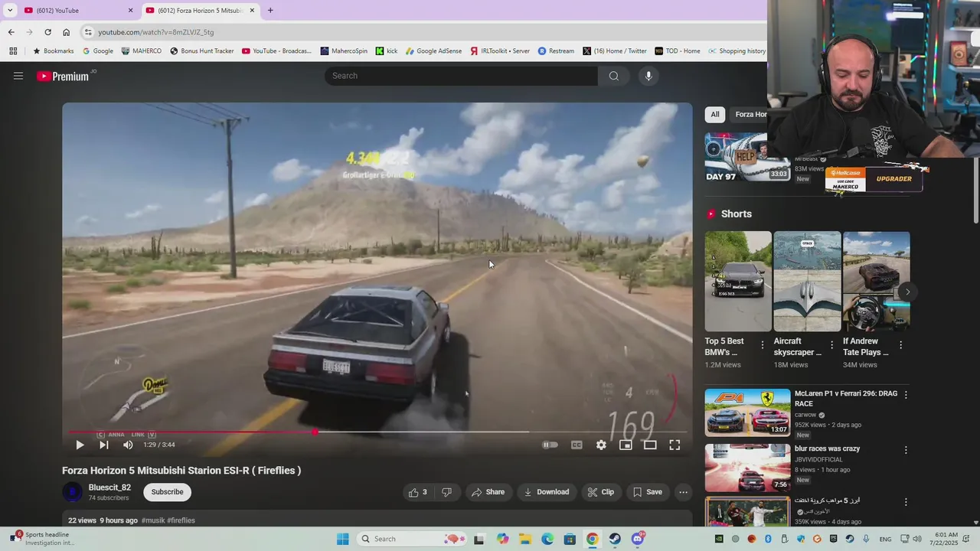Open Bonus Hunt Tracker bookmark
980x551 pixels.
[202, 51]
